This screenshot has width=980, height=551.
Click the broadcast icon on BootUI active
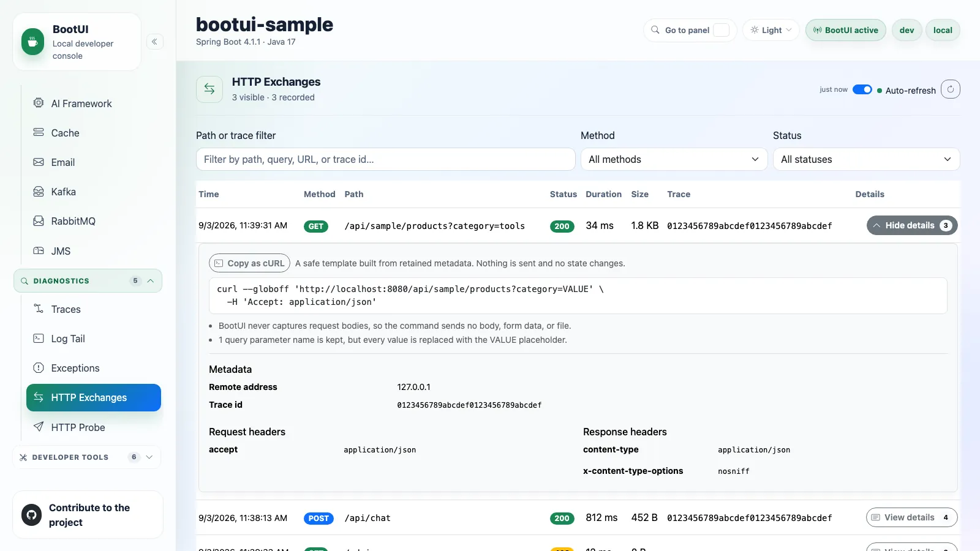pyautogui.click(x=818, y=30)
